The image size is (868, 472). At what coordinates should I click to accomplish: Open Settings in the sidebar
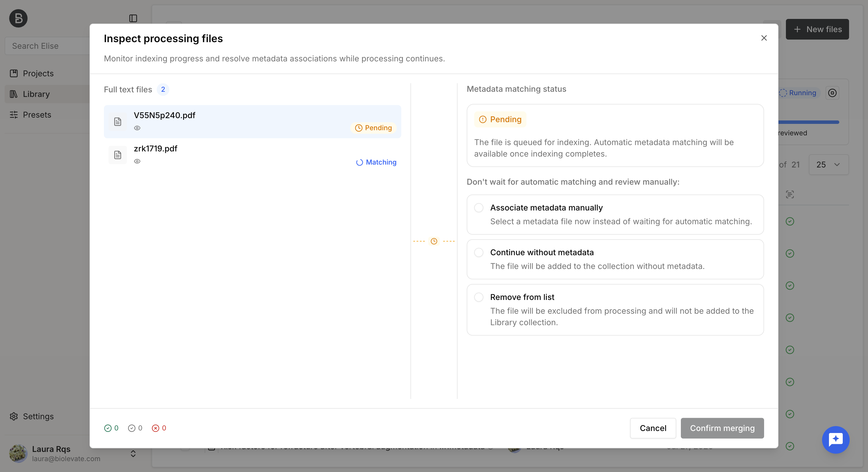[x=38, y=416]
